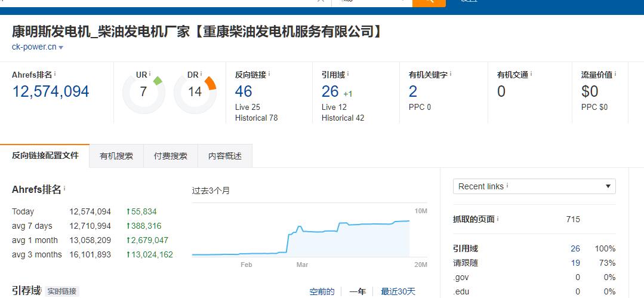Screen dimensions: 644x298
Task: Click the rank change 388,316
Action: [x=144, y=226]
